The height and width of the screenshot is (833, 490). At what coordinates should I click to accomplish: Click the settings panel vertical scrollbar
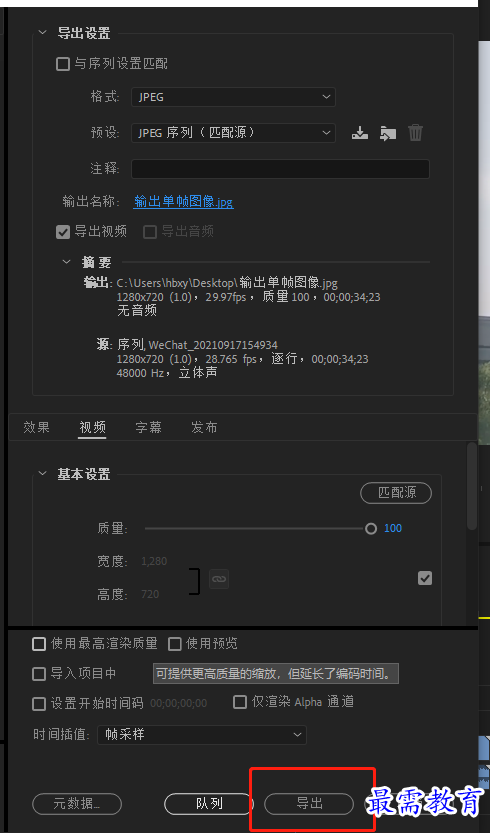point(471,486)
